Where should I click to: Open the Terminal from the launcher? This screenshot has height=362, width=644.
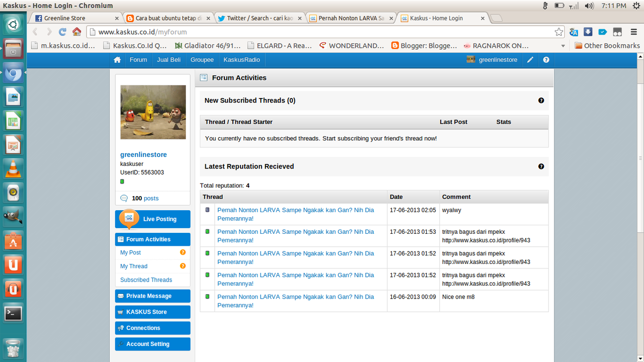(x=13, y=313)
